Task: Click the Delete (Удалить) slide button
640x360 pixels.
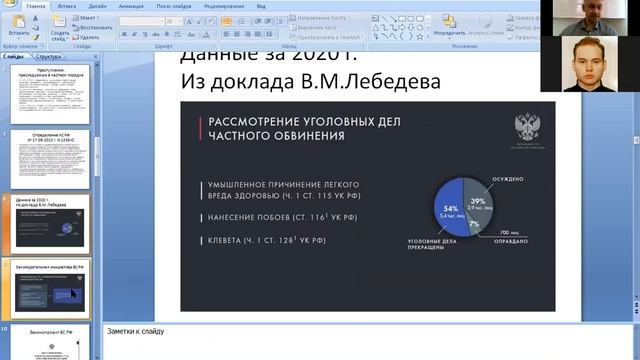Action: pyautogui.click(x=86, y=37)
